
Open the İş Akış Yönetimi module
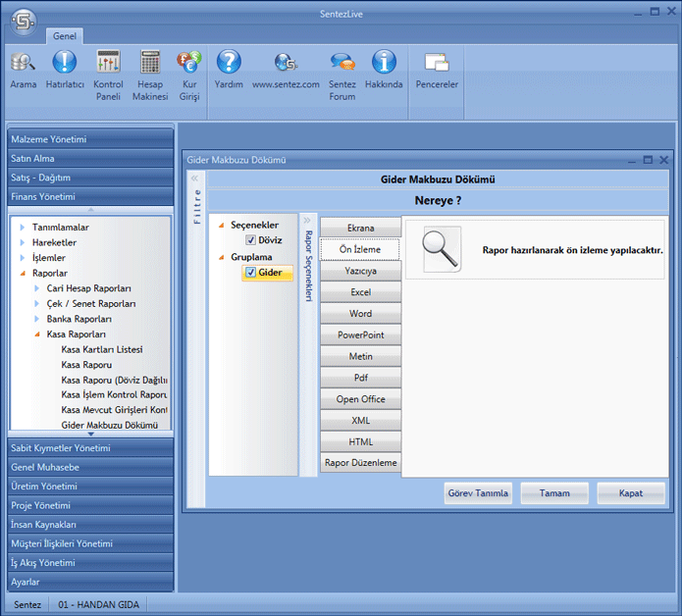click(x=90, y=562)
